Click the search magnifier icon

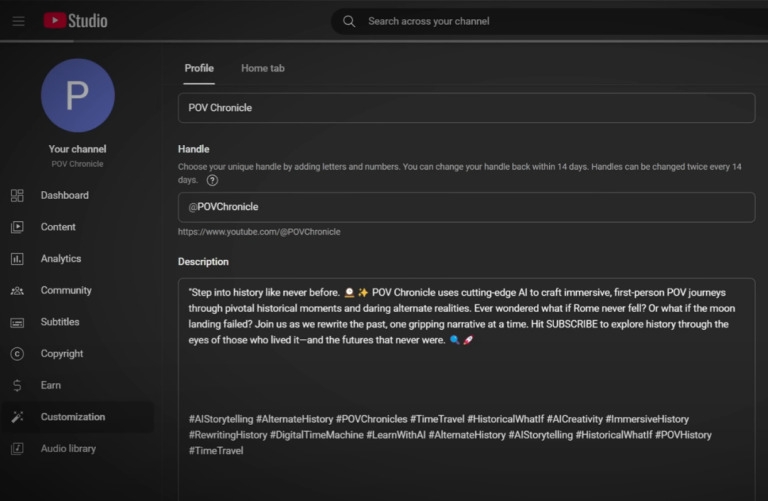(x=349, y=21)
